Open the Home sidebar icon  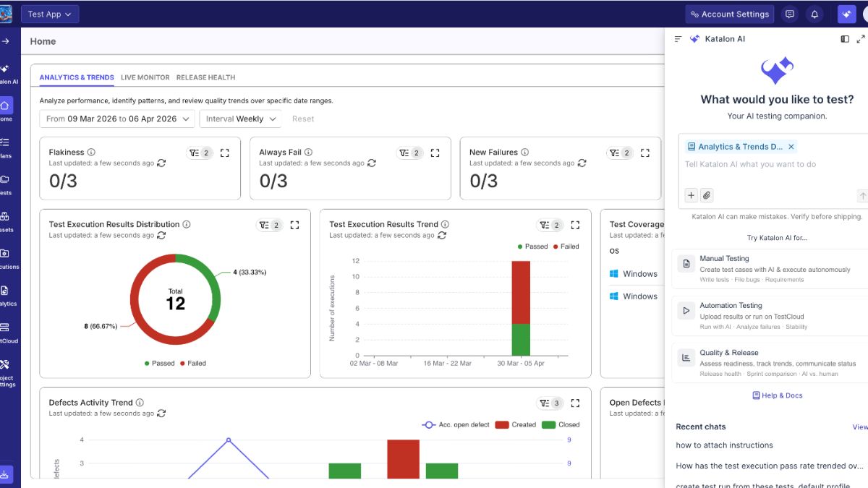(5, 106)
